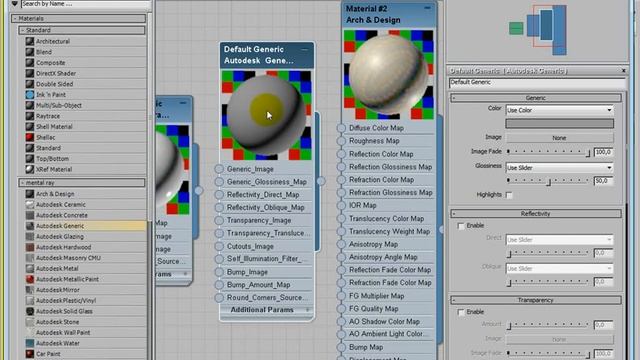Collapse the Generic rollout

click(x=536, y=98)
